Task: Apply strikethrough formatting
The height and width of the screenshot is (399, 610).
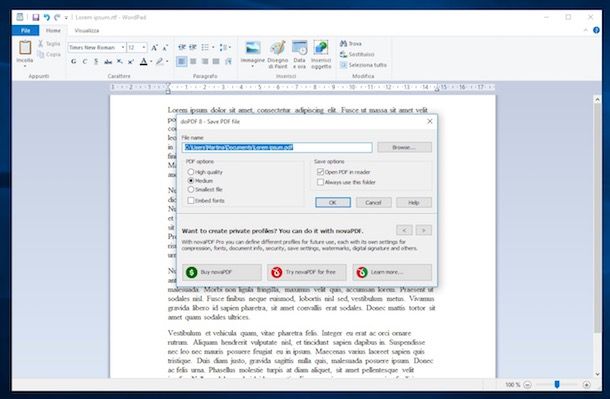Action: click(108, 61)
